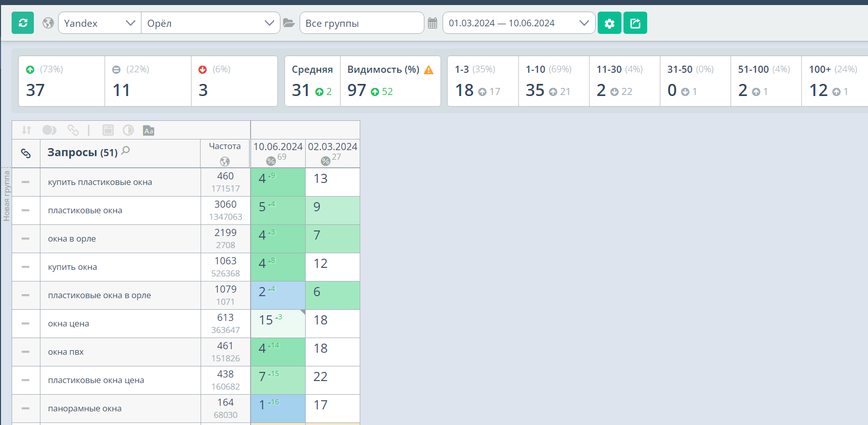Click the 10.06.2024 date column header
The height and width of the screenshot is (425, 868).
(278, 153)
